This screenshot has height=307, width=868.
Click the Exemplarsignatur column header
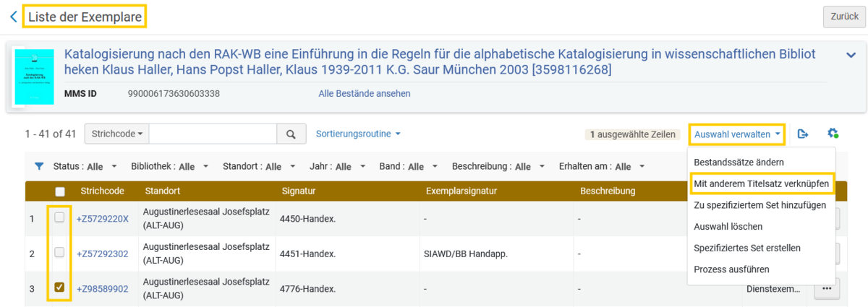(460, 191)
